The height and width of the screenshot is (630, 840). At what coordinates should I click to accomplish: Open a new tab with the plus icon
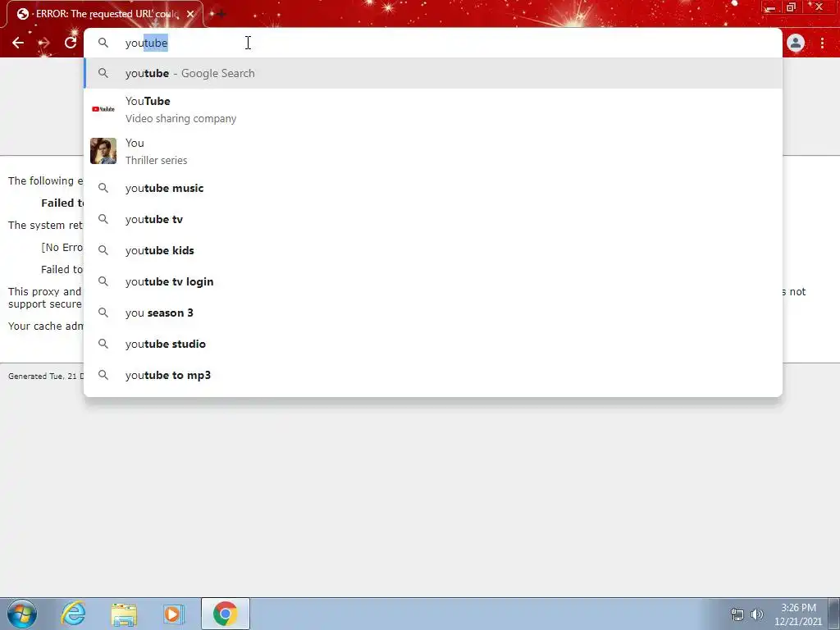(220, 14)
